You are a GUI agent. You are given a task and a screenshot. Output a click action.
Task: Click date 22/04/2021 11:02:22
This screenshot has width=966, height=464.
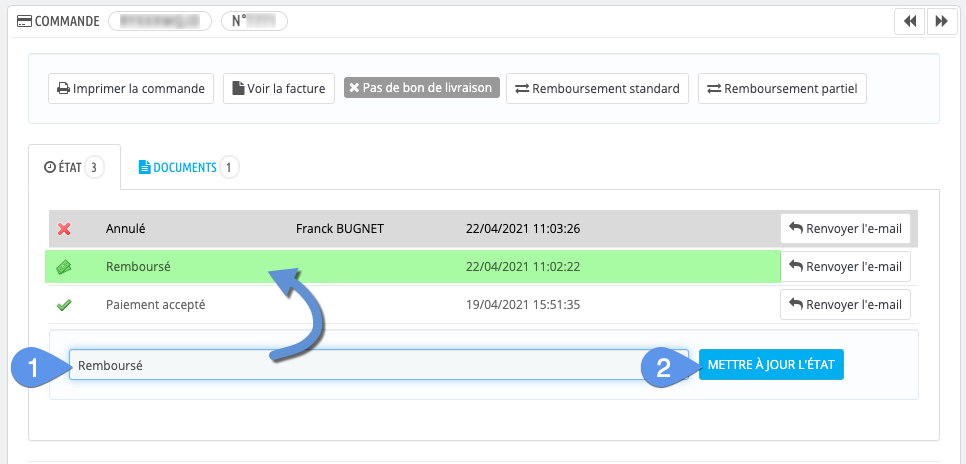click(523, 267)
